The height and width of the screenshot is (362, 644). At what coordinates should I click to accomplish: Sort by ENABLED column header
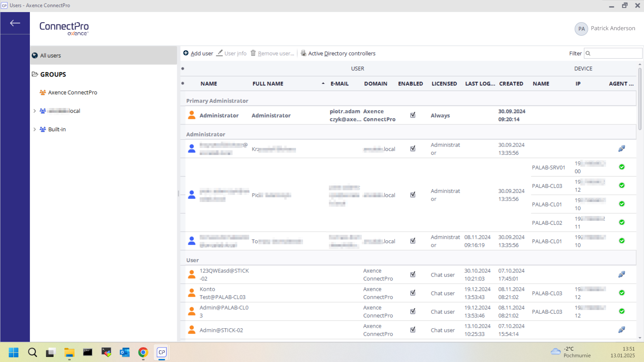click(x=410, y=84)
